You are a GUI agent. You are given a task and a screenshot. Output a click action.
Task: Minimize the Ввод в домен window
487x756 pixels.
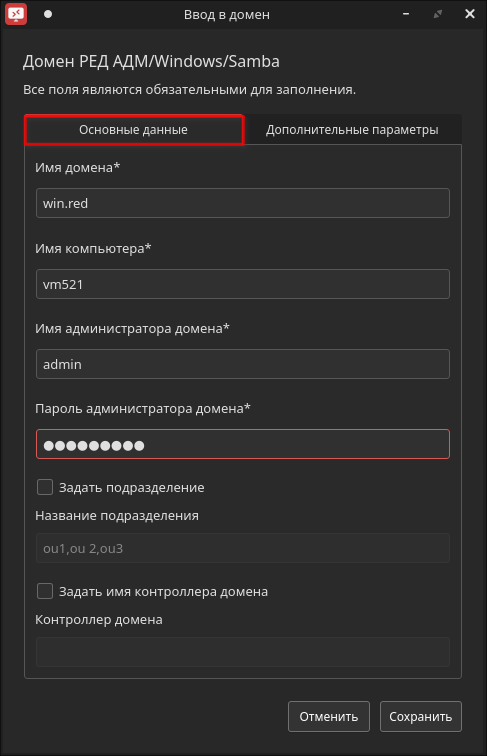click(406, 14)
